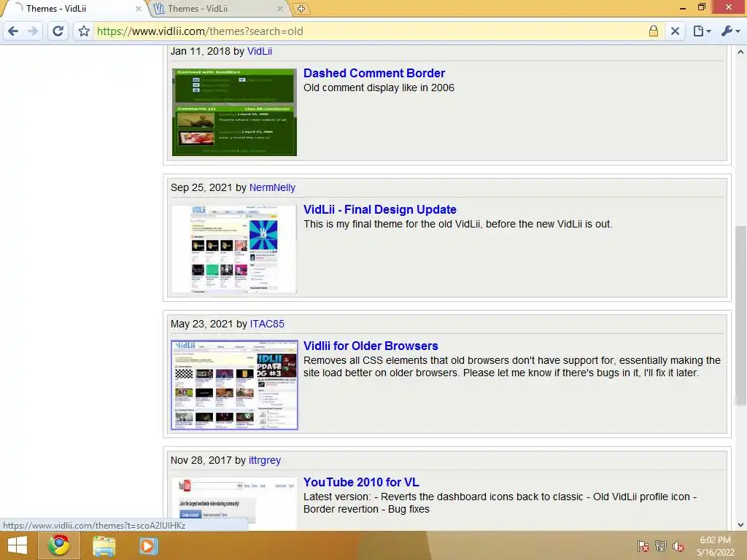
Task: Open File Explorer from the taskbar
Action: coord(104,545)
